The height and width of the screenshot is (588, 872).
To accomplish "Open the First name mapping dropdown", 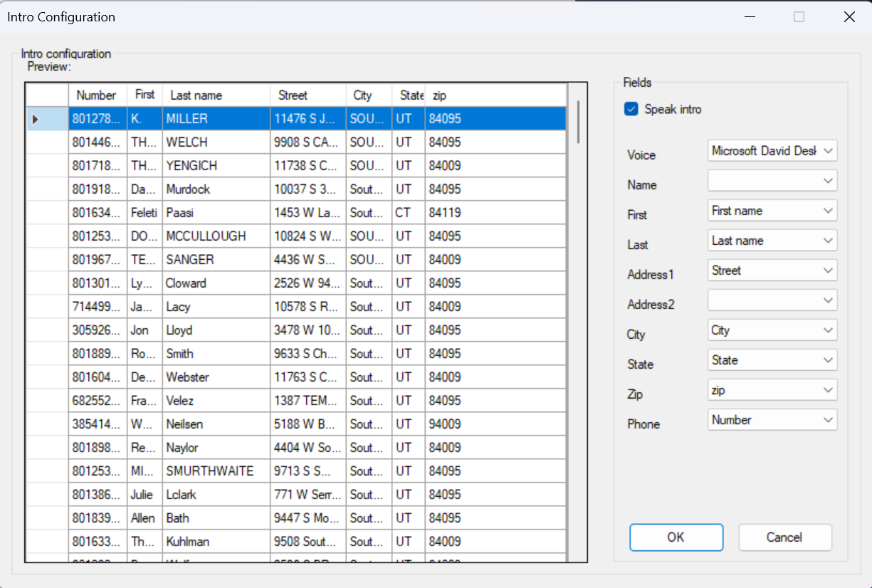I will pyautogui.click(x=772, y=211).
